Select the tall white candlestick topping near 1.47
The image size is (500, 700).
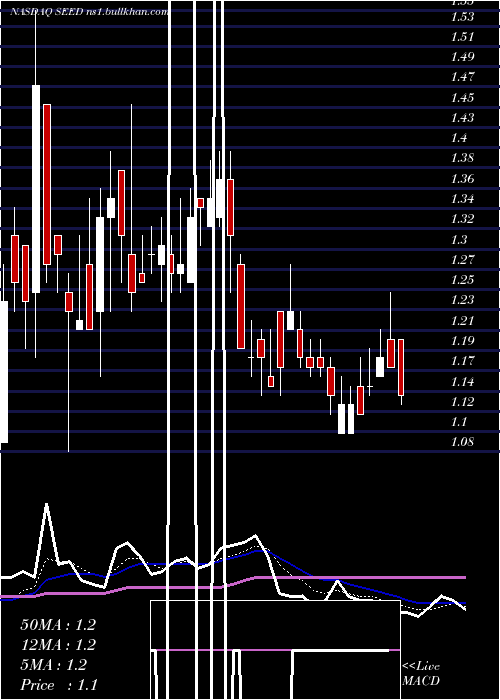[36, 189]
